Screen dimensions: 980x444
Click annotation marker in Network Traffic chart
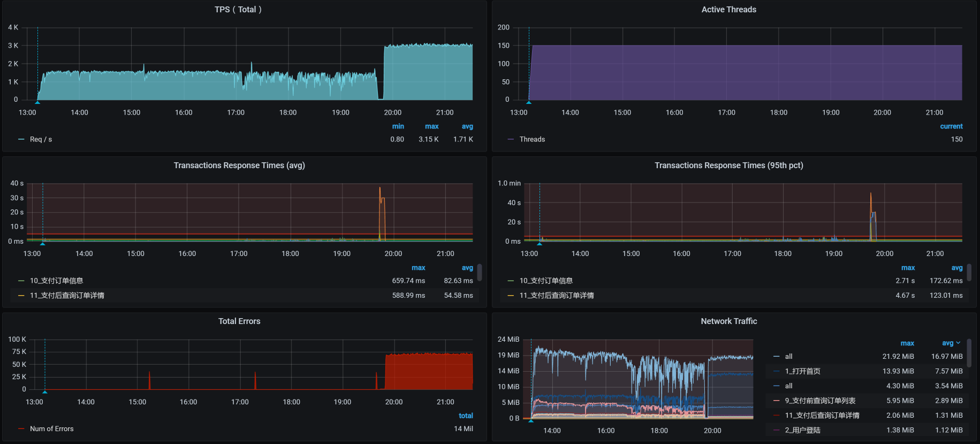(531, 420)
